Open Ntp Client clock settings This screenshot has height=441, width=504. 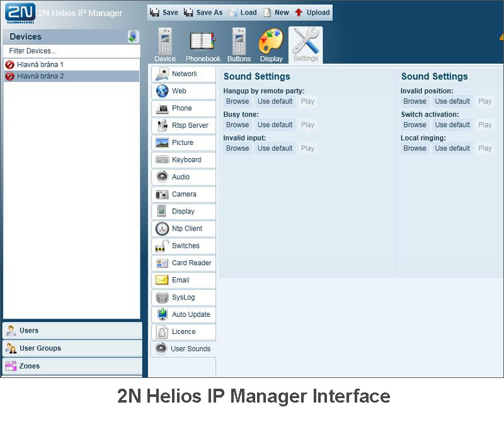[x=183, y=229]
